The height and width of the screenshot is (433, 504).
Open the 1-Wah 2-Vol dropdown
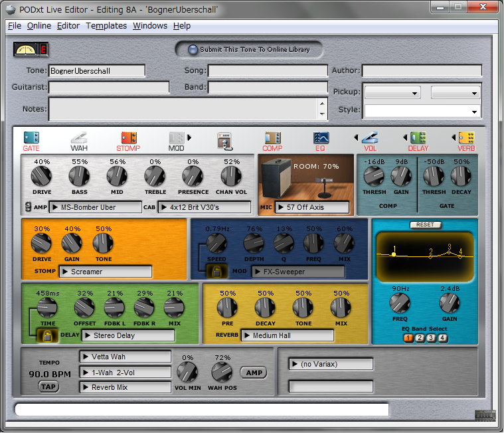[x=126, y=373]
